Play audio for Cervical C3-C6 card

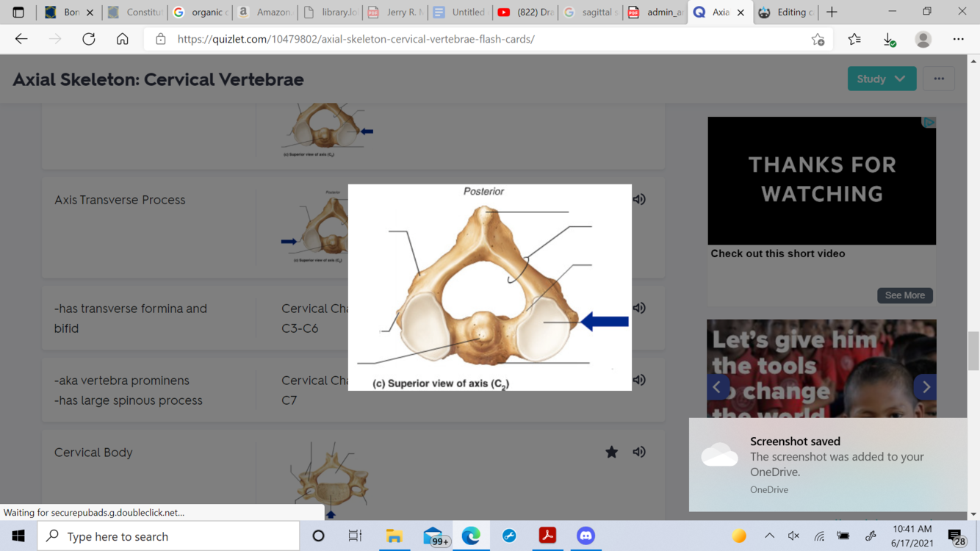(639, 309)
